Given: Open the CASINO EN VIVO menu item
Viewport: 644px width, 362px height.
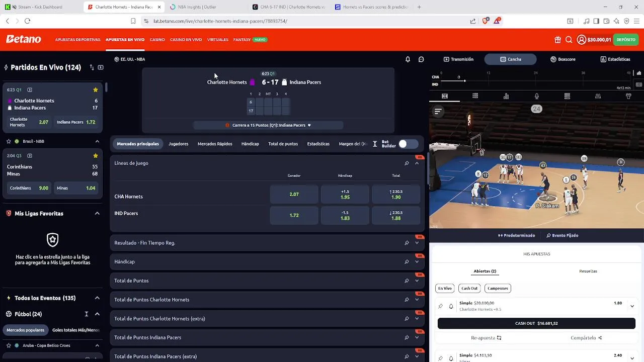Looking at the screenshot, I should pos(186,40).
